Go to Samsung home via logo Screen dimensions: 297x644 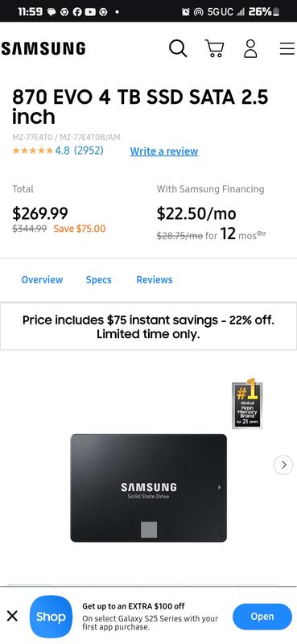pyautogui.click(x=43, y=48)
